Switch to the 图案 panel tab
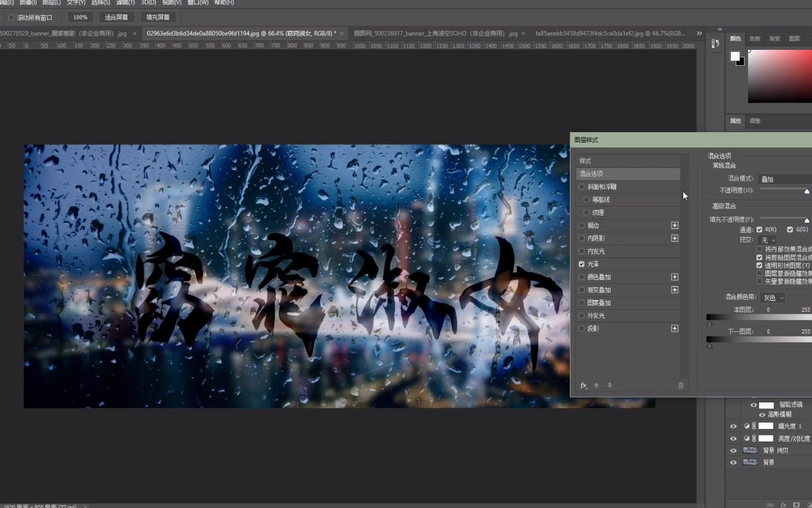Screen dimensions: 812x508 [795, 39]
